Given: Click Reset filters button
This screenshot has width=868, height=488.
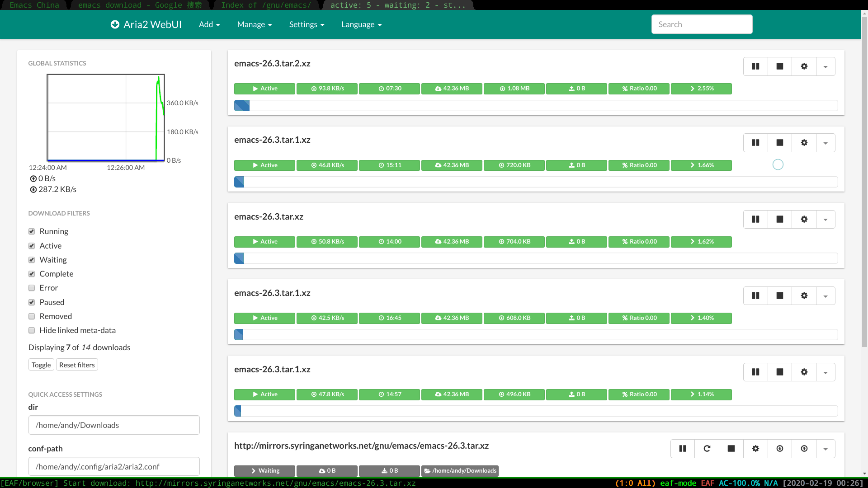Looking at the screenshot, I should point(77,365).
